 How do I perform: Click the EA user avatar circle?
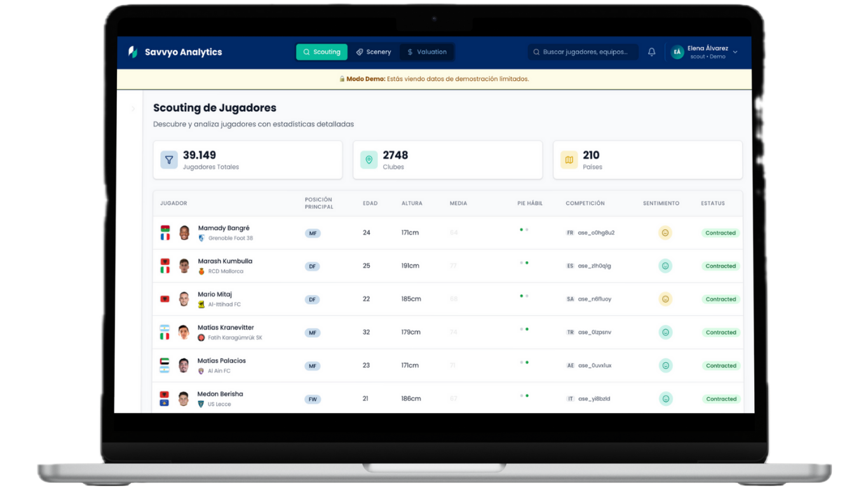coord(677,52)
